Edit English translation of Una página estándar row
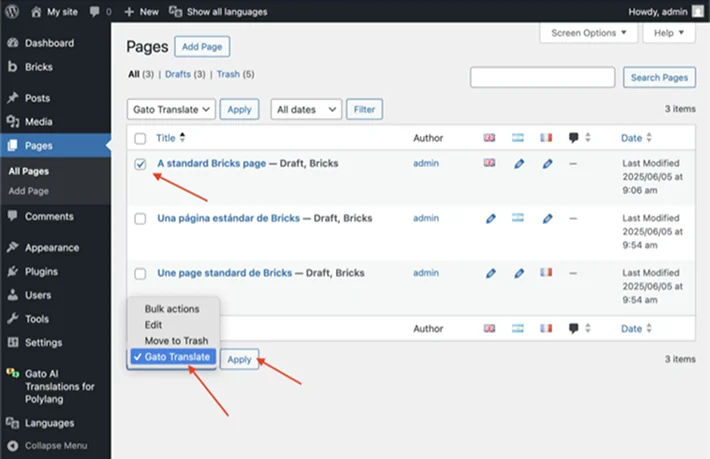This screenshot has height=459, width=710. [490, 219]
